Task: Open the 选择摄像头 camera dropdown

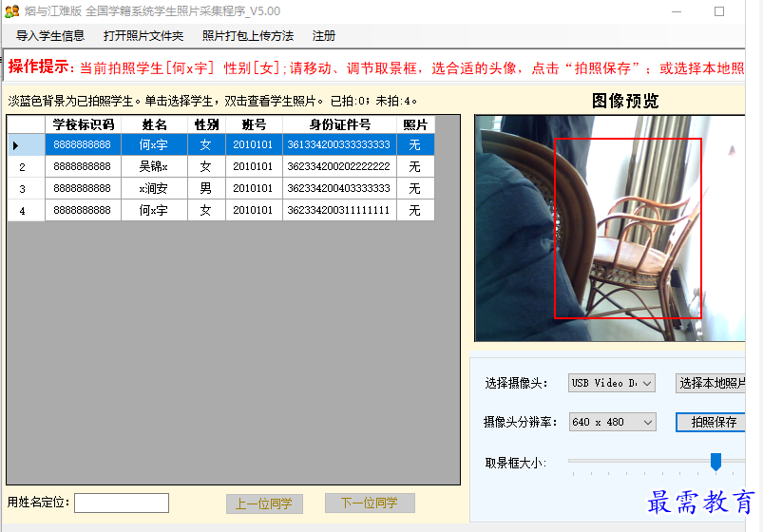Action: tap(612, 383)
